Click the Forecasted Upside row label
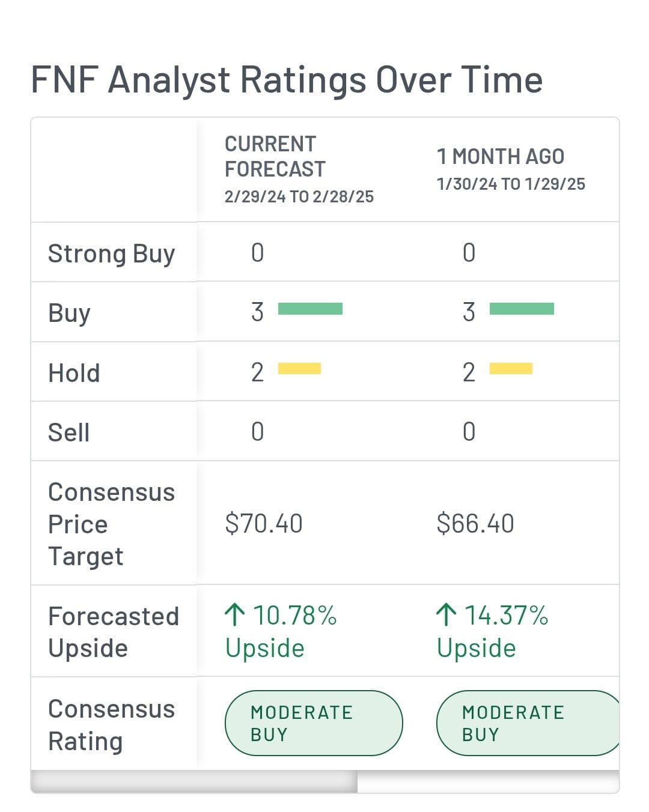The image size is (649, 812). pyautogui.click(x=113, y=632)
